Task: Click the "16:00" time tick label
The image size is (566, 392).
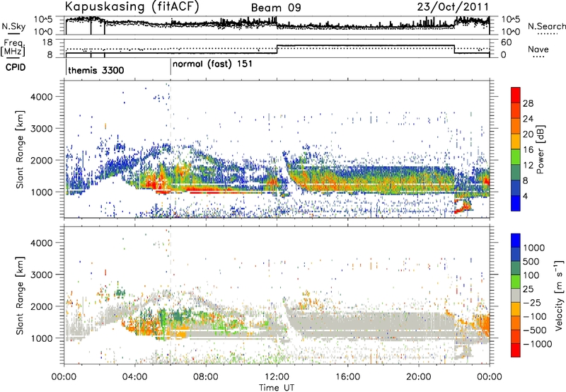Action: [347, 377]
